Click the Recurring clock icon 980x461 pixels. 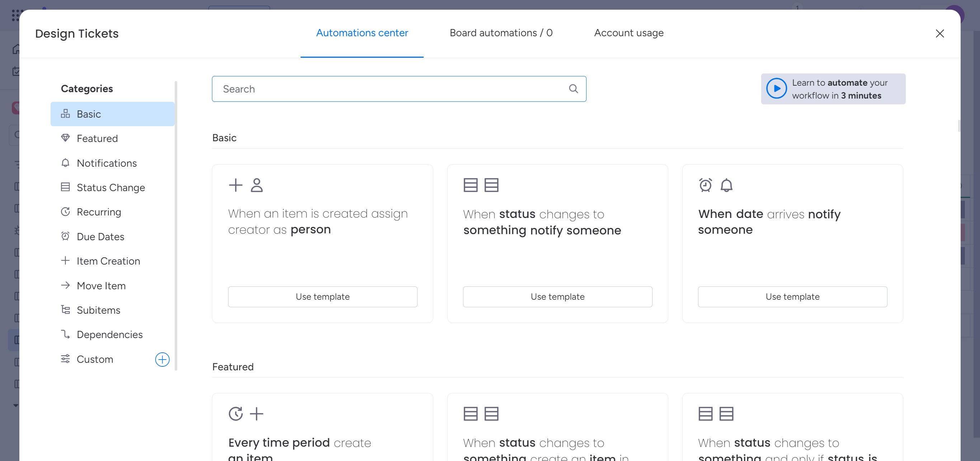point(65,212)
